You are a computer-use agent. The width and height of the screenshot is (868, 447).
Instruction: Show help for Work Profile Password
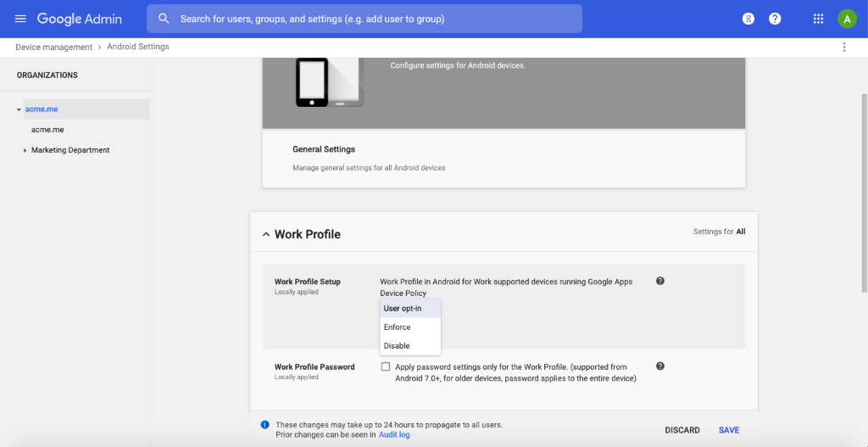click(659, 366)
